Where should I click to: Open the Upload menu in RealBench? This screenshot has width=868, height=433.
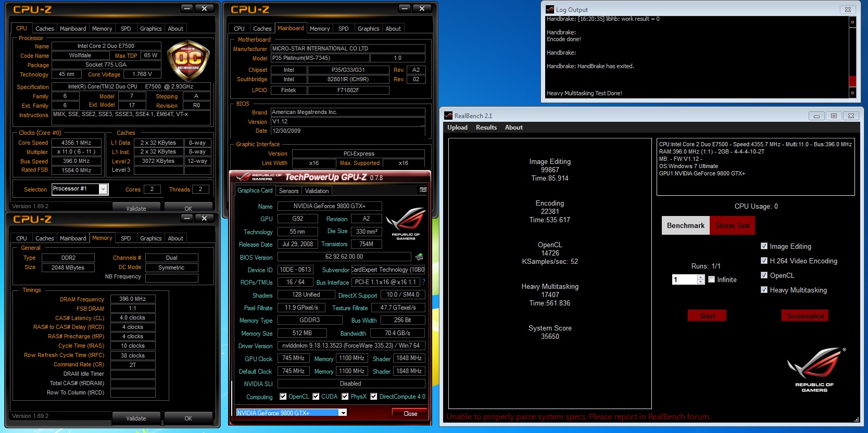[457, 128]
